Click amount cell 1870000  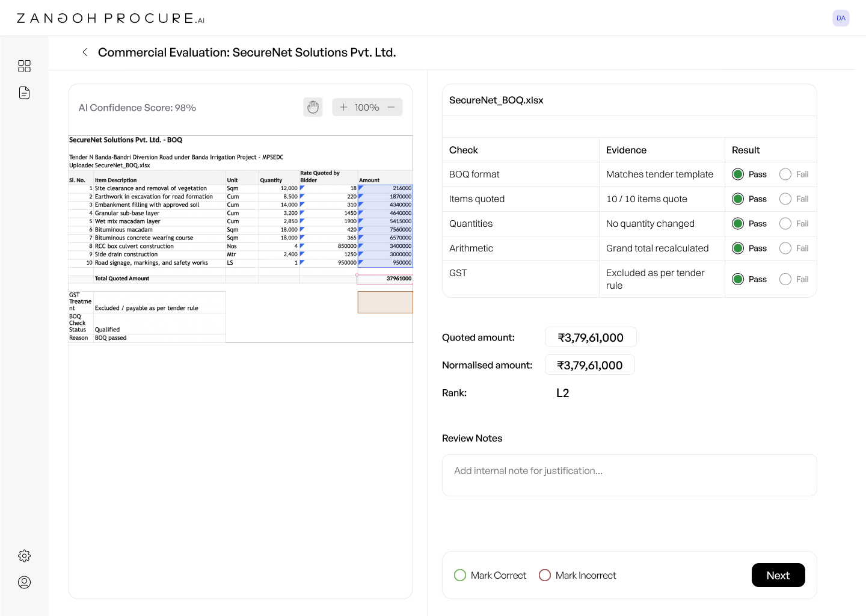coord(385,197)
